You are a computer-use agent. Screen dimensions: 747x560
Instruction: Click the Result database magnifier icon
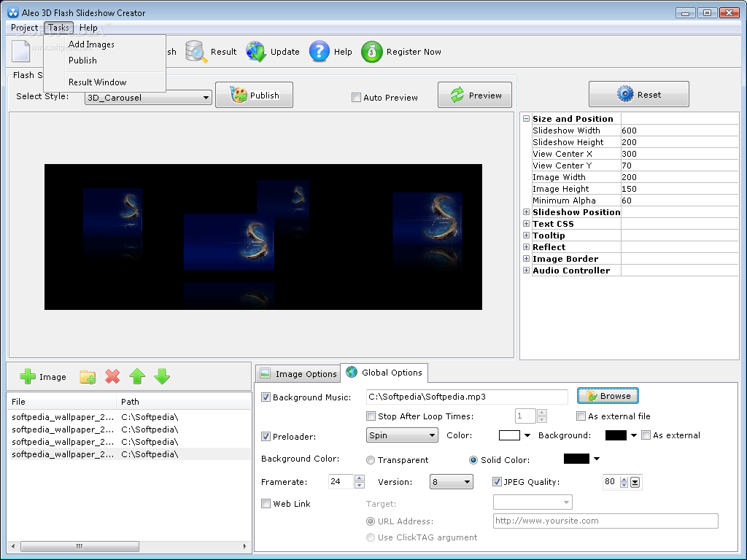[x=196, y=52]
